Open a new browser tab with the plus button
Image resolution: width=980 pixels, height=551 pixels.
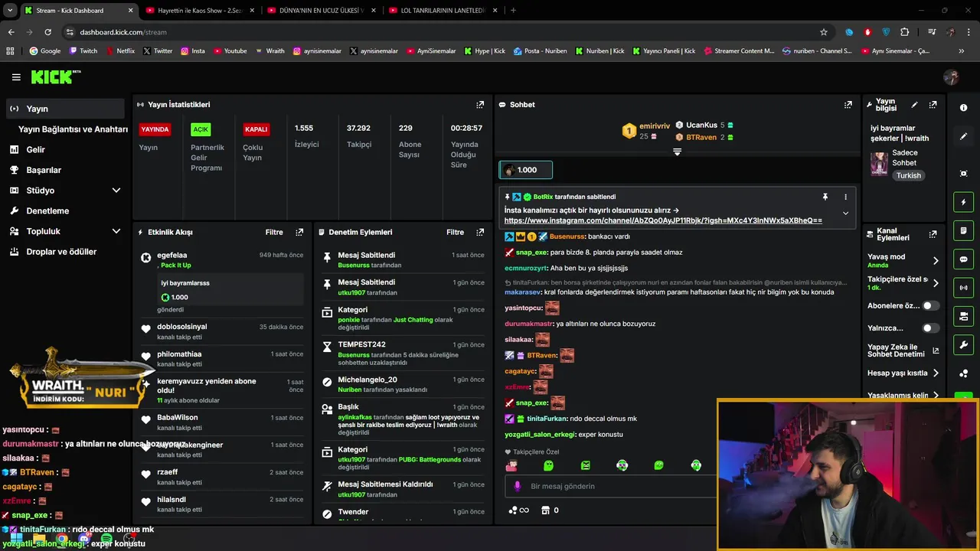coord(513,11)
